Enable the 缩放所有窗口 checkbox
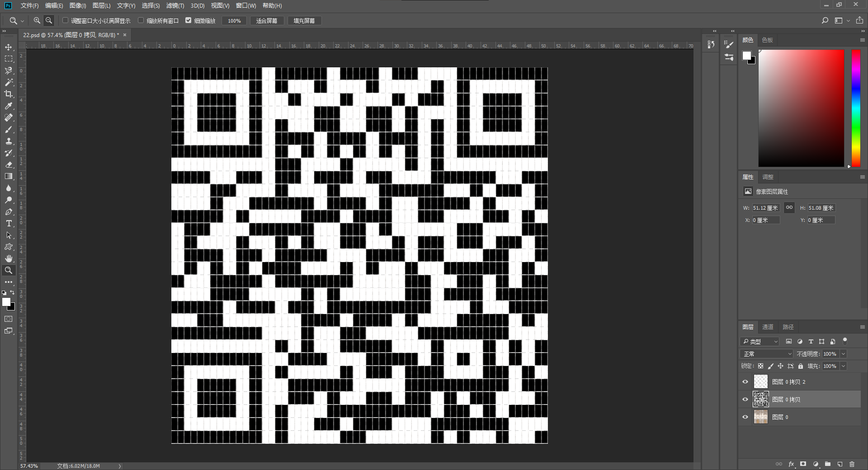This screenshot has height=470, width=868. point(141,20)
